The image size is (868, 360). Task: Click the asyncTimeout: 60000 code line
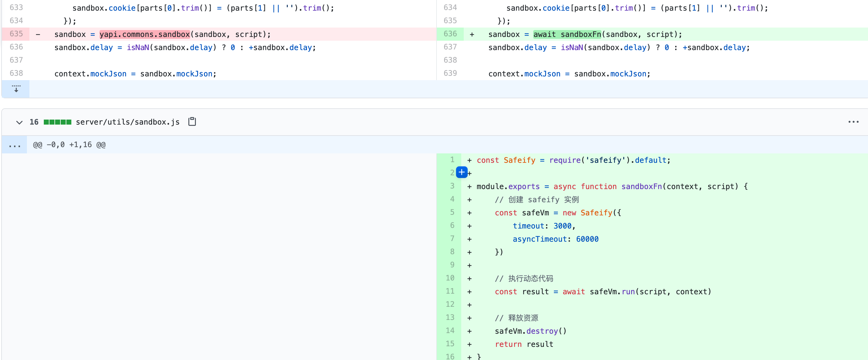555,239
